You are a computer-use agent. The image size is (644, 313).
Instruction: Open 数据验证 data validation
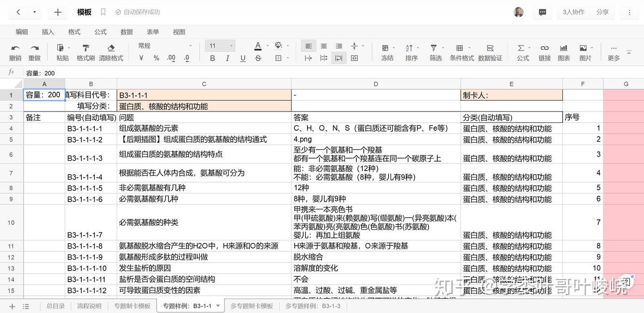(490, 52)
